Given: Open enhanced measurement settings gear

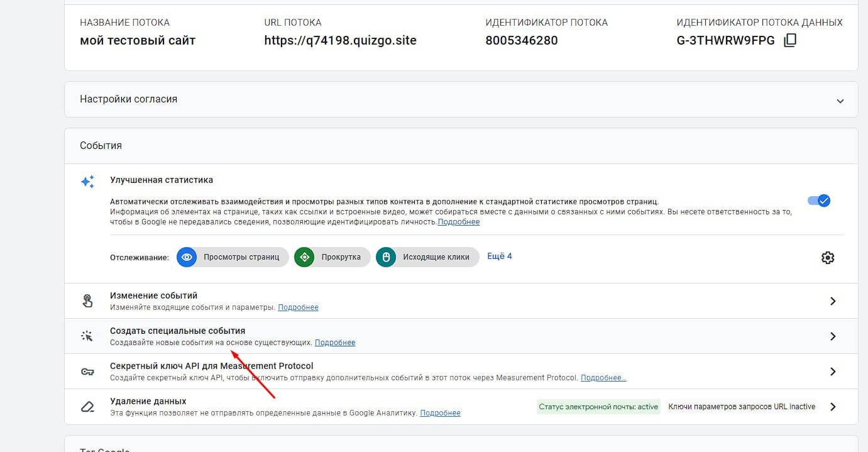Looking at the screenshot, I should [x=827, y=258].
